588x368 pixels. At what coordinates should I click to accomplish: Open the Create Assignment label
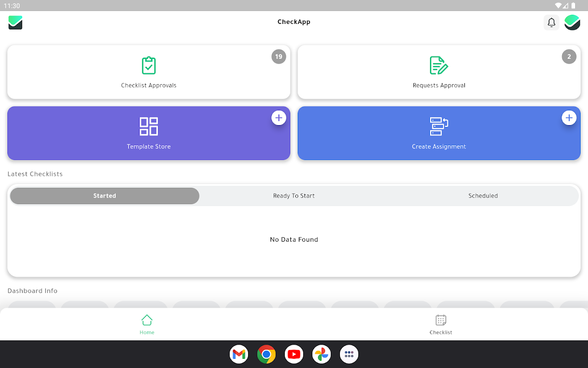[439, 147]
